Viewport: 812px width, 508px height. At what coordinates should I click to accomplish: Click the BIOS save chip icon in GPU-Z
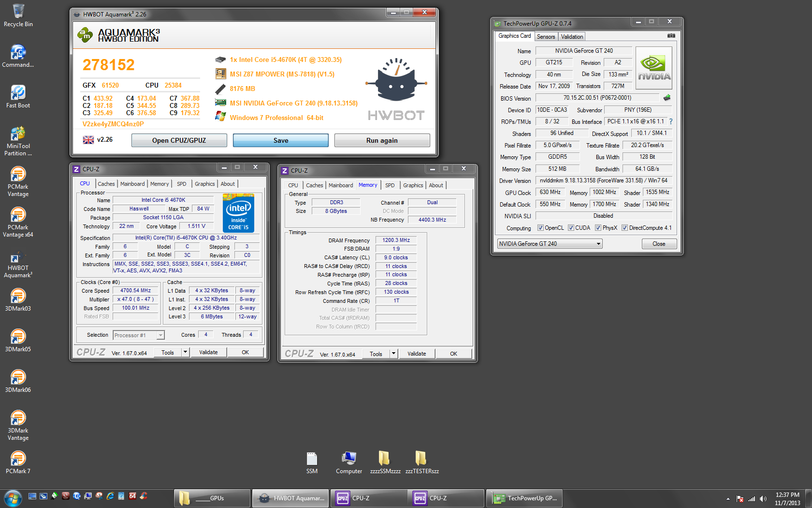coord(667,98)
